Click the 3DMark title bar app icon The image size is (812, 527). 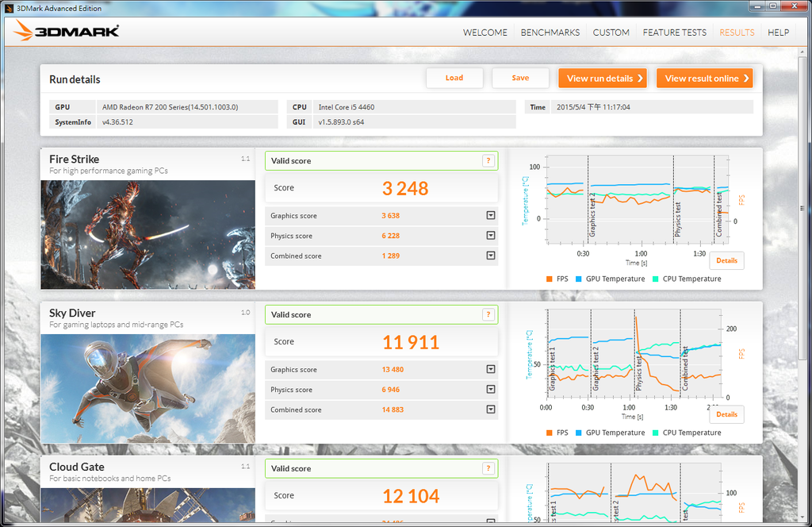coord(9,8)
